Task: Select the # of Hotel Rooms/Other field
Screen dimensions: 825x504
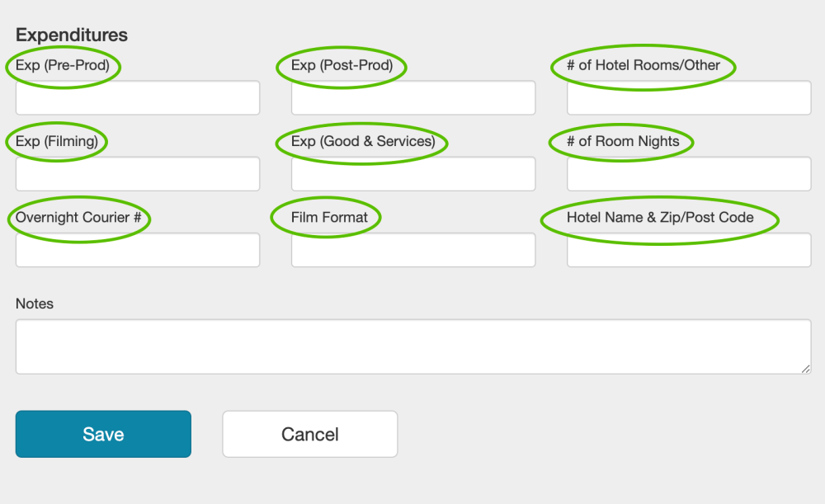Action: point(689,97)
